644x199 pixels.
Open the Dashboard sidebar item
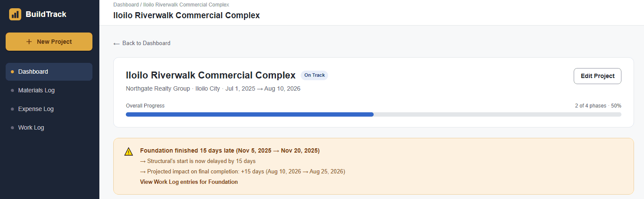tap(49, 72)
